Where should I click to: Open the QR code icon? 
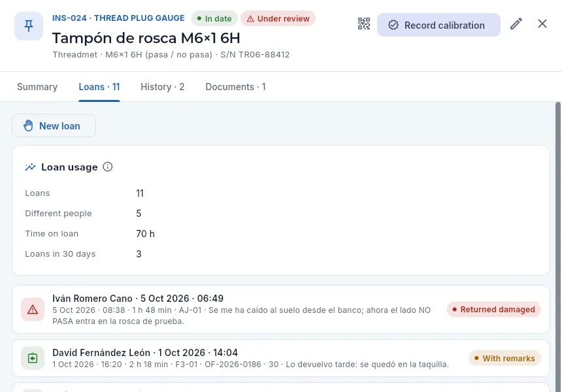coord(364,24)
